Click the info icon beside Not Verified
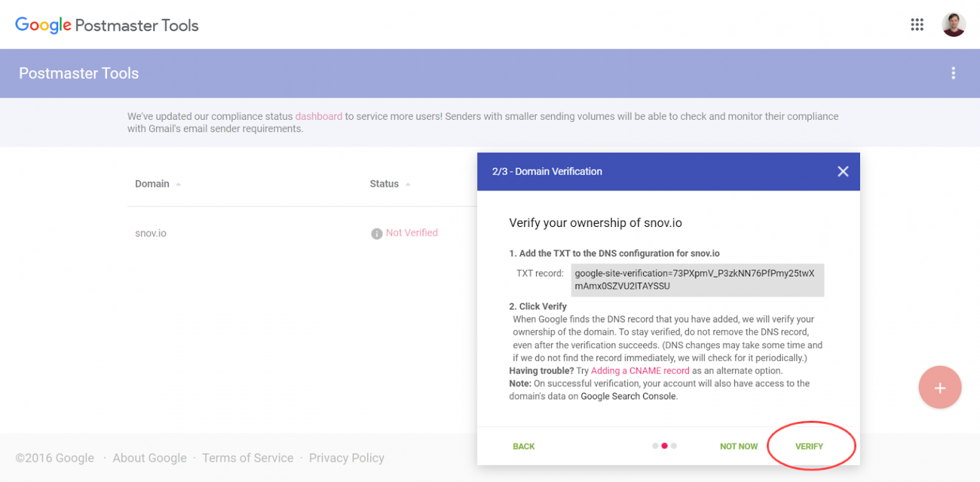The image size is (980, 482). coord(376,233)
